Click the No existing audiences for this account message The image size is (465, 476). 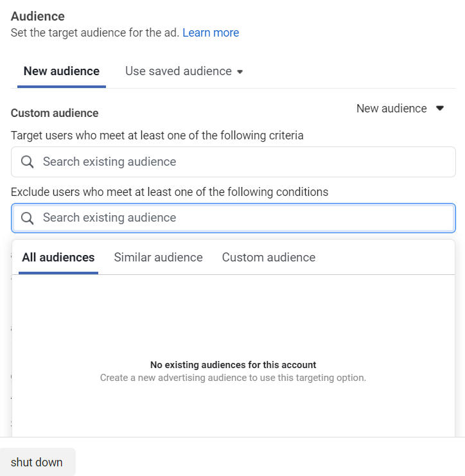233,365
